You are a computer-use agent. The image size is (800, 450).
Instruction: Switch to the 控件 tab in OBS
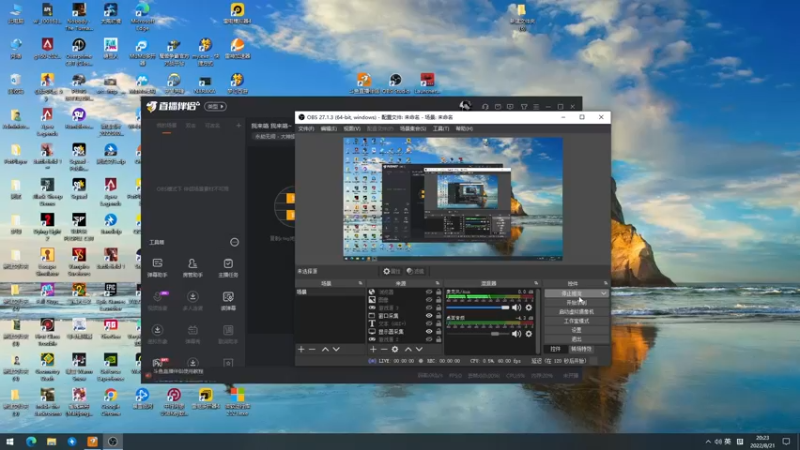click(556, 349)
